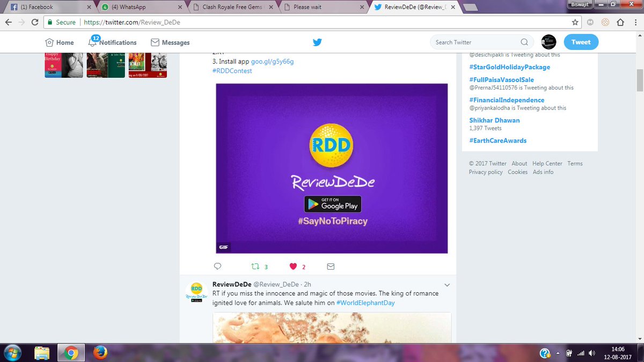Viewport: 644px width, 362px height.
Task: Open goo.gl/g5y66g link
Action: click(272, 62)
